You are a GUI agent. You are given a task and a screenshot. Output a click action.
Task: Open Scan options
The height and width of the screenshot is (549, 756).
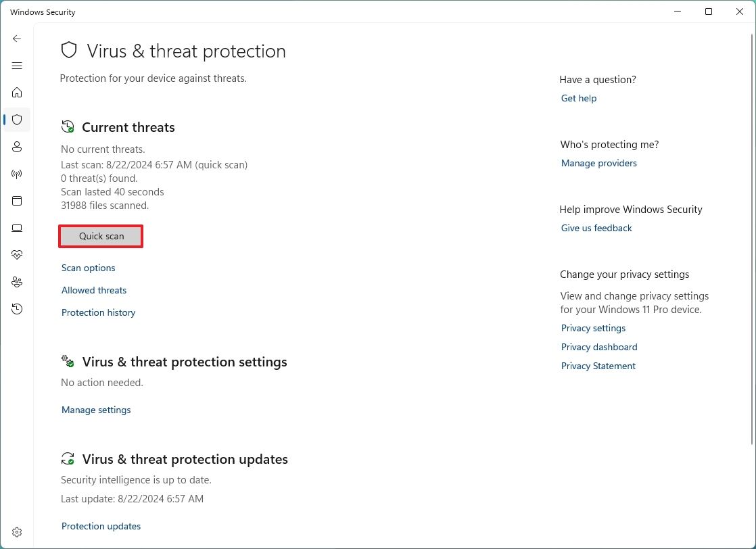point(88,268)
